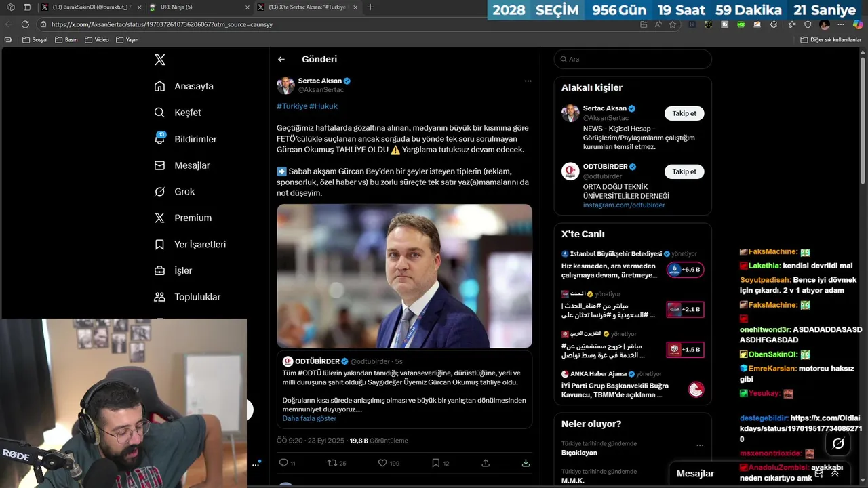Like the post with 199 likes
868x488 pixels.
(x=382, y=463)
